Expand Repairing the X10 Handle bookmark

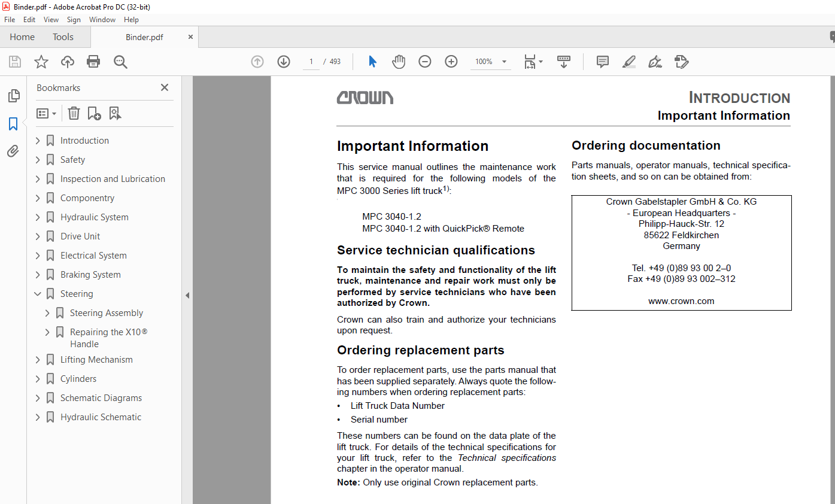(48, 332)
